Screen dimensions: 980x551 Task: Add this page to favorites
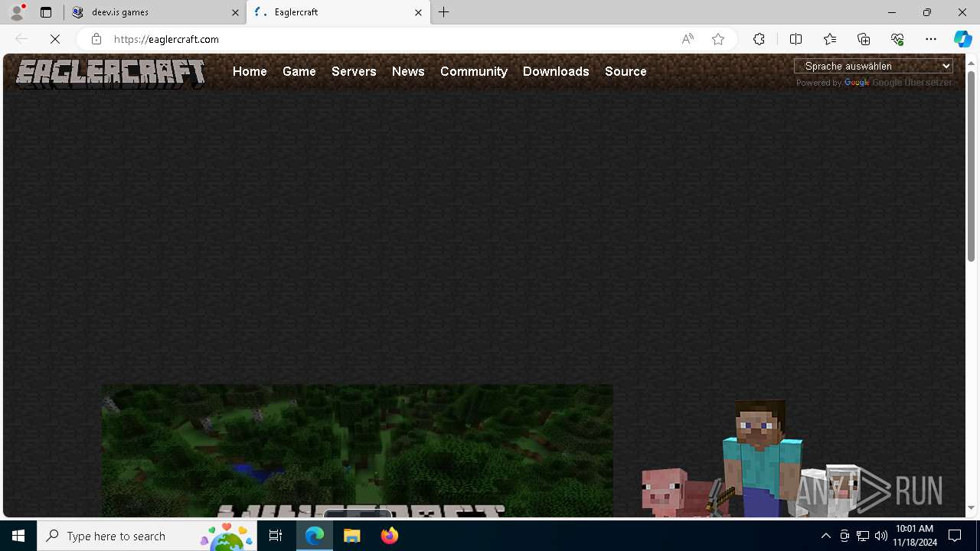(x=718, y=39)
